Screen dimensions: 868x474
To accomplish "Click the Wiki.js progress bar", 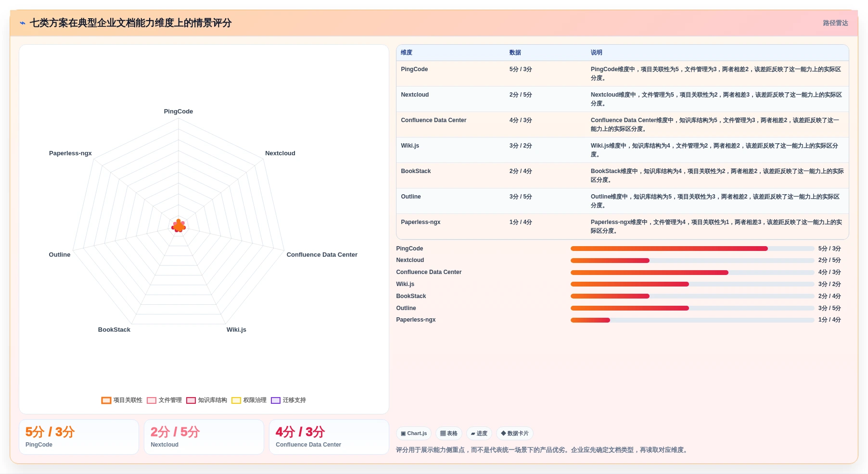I will [692, 284].
